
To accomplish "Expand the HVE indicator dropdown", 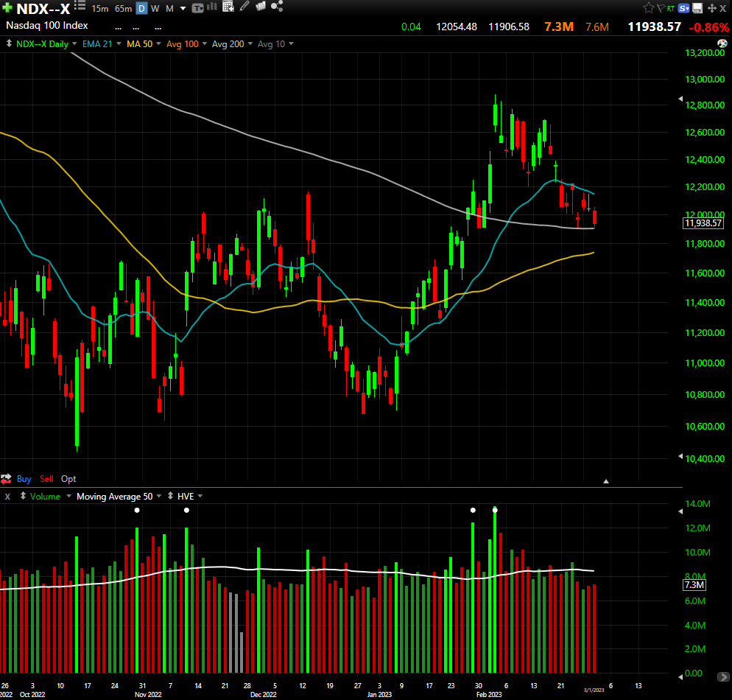I will point(200,496).
